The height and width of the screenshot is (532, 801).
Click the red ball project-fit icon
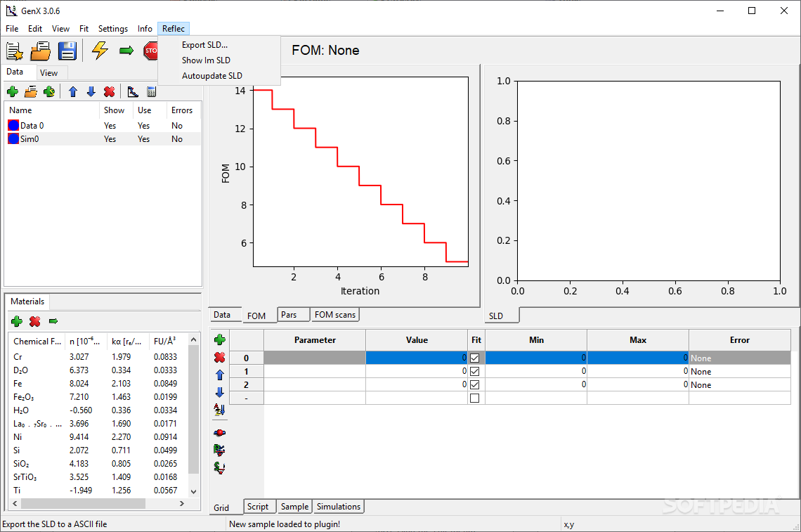[220, 432]
